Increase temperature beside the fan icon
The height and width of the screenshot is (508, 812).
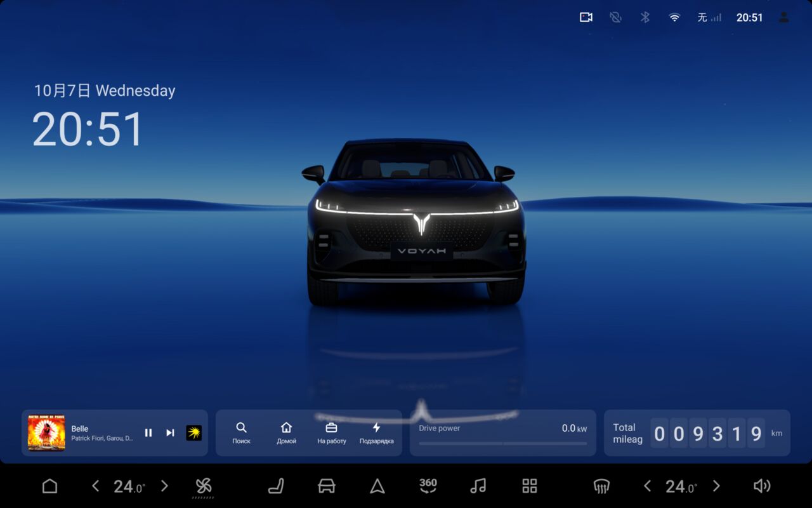(x=164, y=486)
